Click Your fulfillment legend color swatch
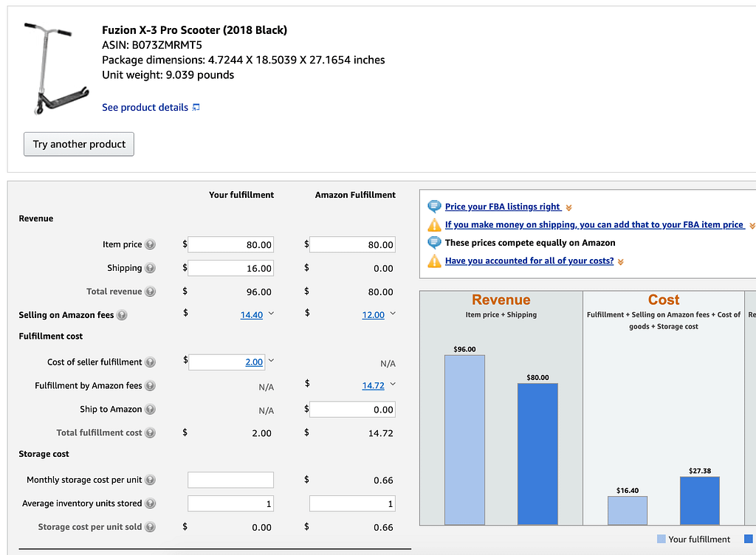This screenshot has height=555, width=756. click(x=661, y=539)
